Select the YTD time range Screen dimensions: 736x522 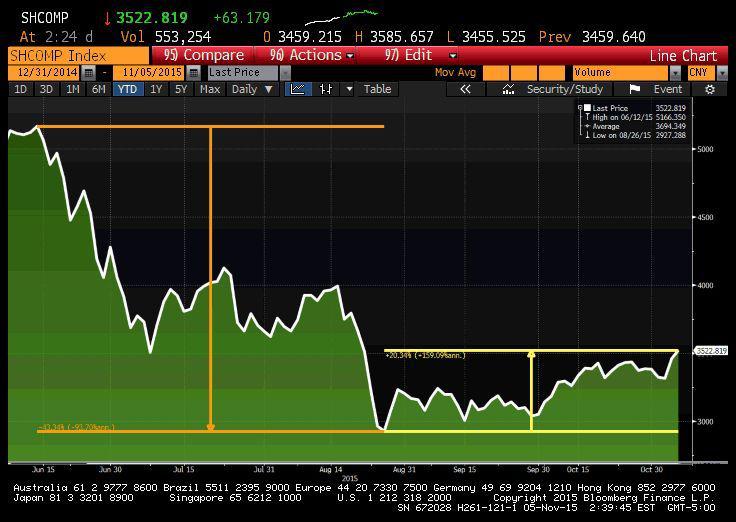point(127,89)
